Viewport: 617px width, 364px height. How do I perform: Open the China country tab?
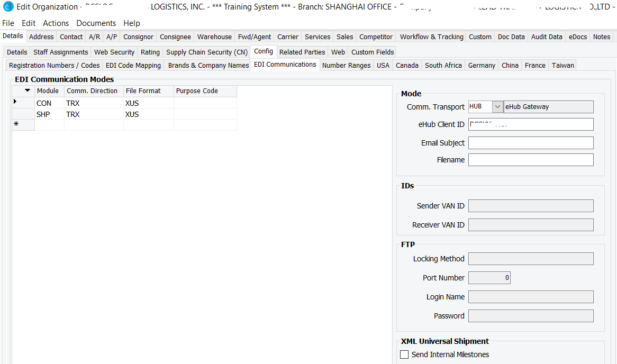click(510, 65)
